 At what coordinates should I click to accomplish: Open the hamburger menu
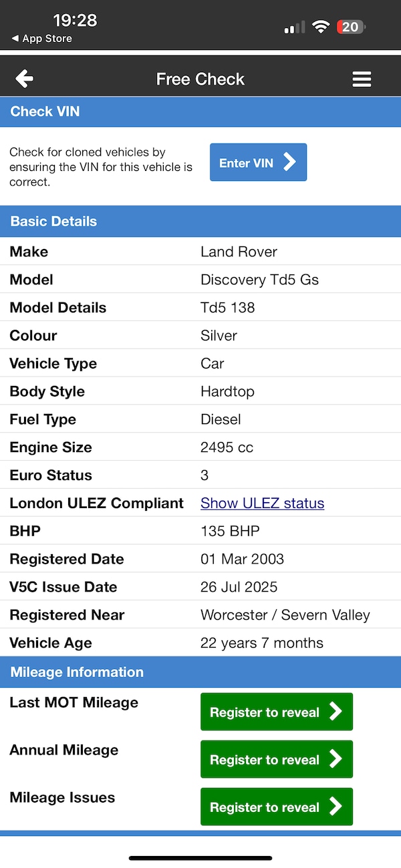[362, 79]
